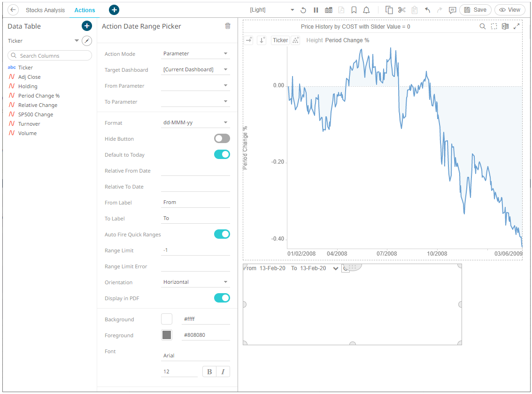Disable Default to Today toggle
Viewport: 532px width, 394px height.
coord(222,154)
